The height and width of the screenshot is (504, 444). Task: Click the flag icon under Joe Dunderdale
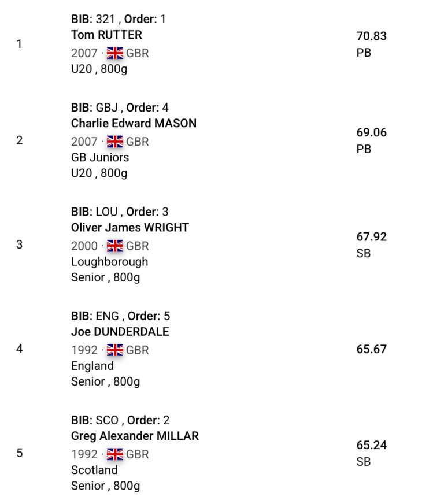pyautogui.click(x=115, y=350)
